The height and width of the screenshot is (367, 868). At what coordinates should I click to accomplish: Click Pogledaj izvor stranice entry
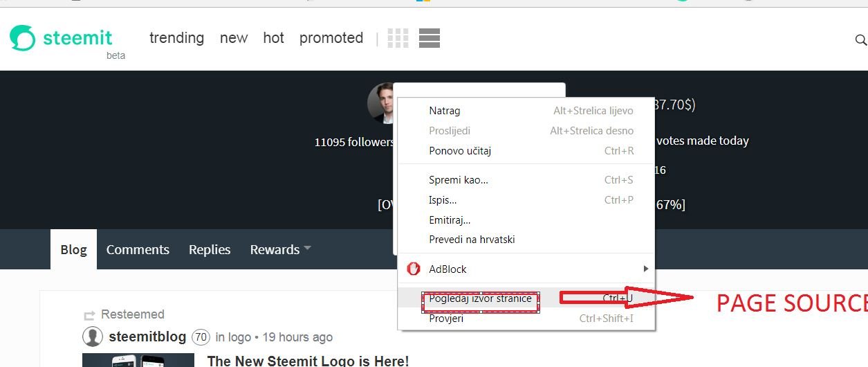coord(526,298)
